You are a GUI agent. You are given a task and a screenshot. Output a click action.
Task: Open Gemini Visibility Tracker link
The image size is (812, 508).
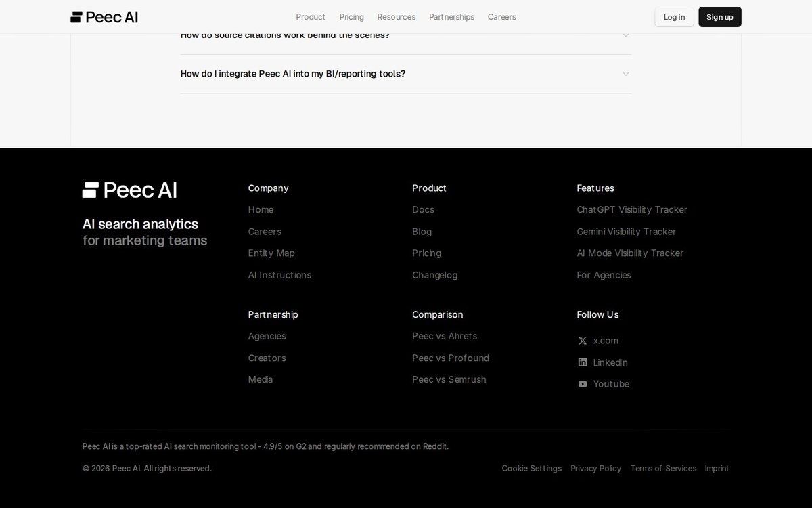pyautogui.click(x=627, y=232)
